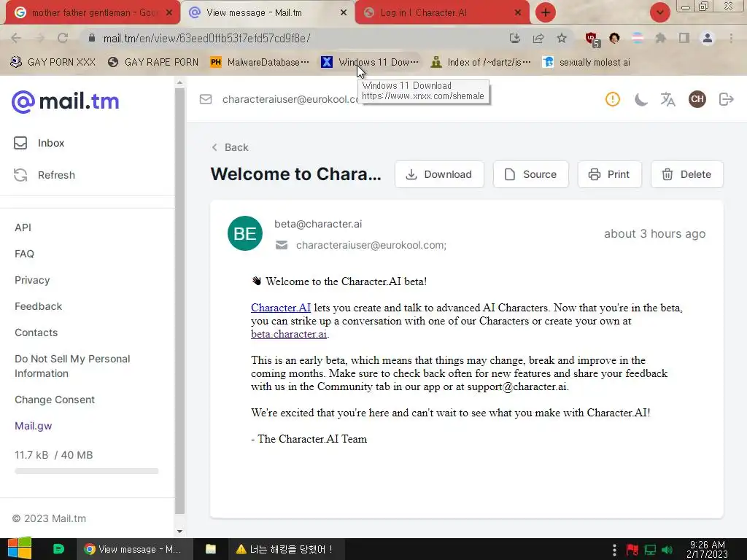Open the API sidebar link
The image size is (747, 560).
coord(23,227)
